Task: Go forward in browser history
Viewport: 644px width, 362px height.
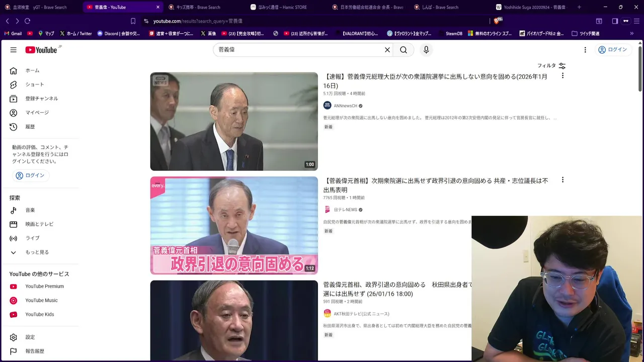Action: pyautogui.click(x=17, y=21)
